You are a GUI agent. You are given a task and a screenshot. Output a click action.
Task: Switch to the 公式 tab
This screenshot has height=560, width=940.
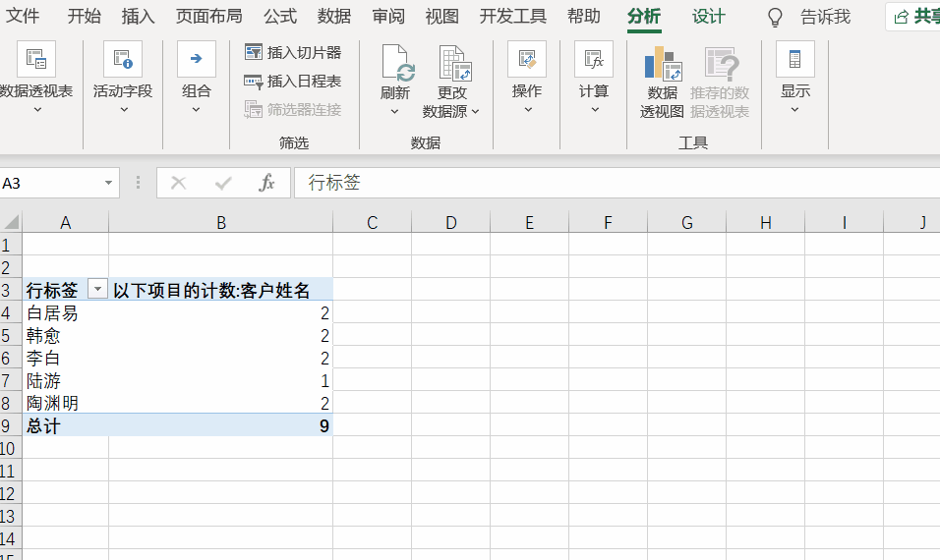pos(280,16)
